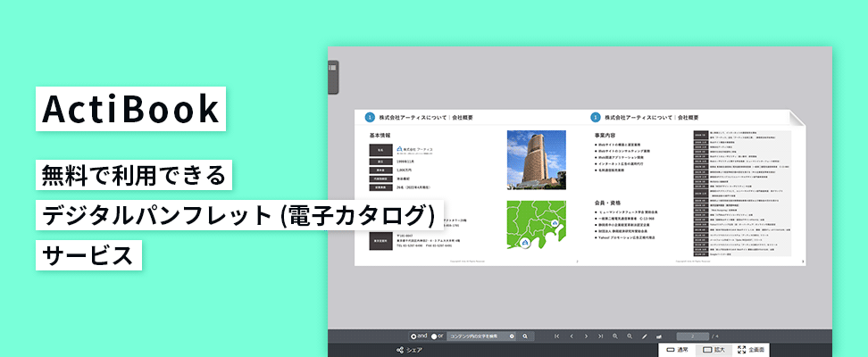This screenshot has height=357, width=868.
Task: Run search with the magnifier button
Action: pos(525,336)
